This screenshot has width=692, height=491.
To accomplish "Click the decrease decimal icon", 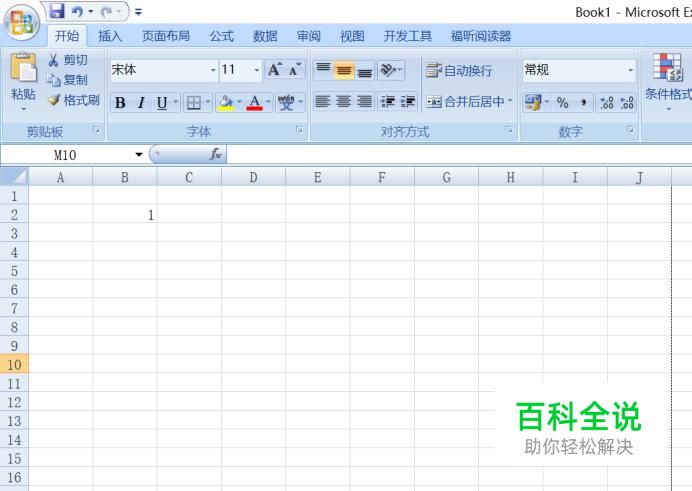I will [x=627, y=103].
